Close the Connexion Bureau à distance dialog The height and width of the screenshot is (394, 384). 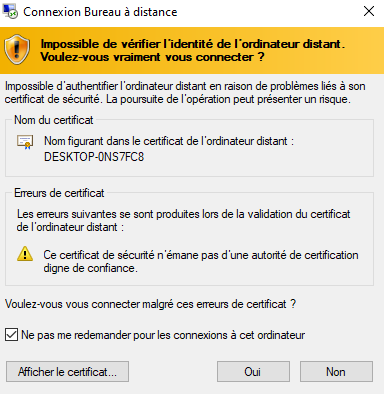369,11
